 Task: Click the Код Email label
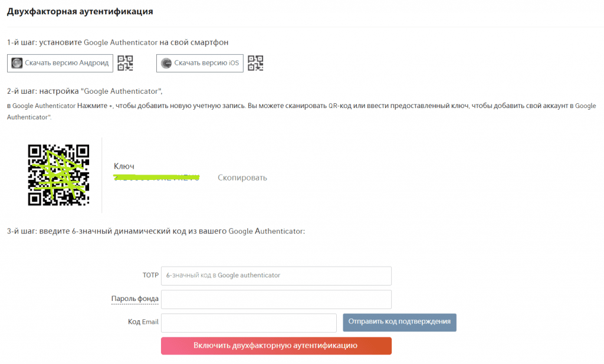[x=143, y=322]
